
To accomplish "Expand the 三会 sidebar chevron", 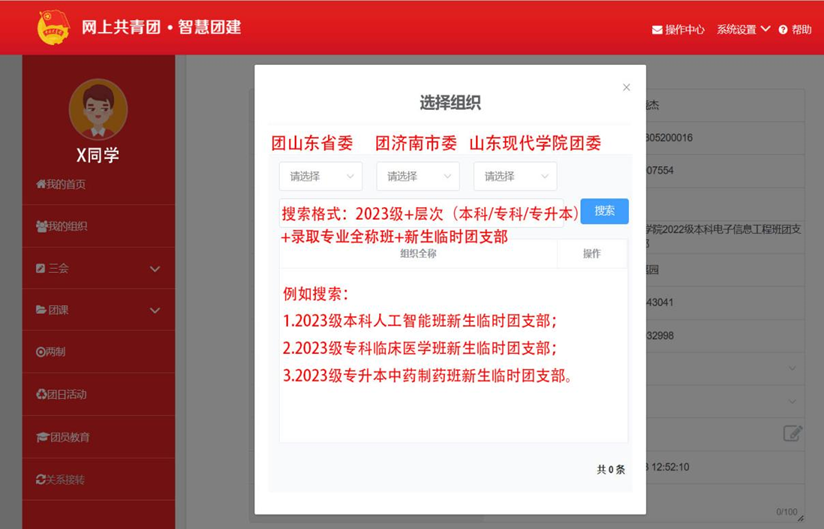I will click(x=155, y=269).
